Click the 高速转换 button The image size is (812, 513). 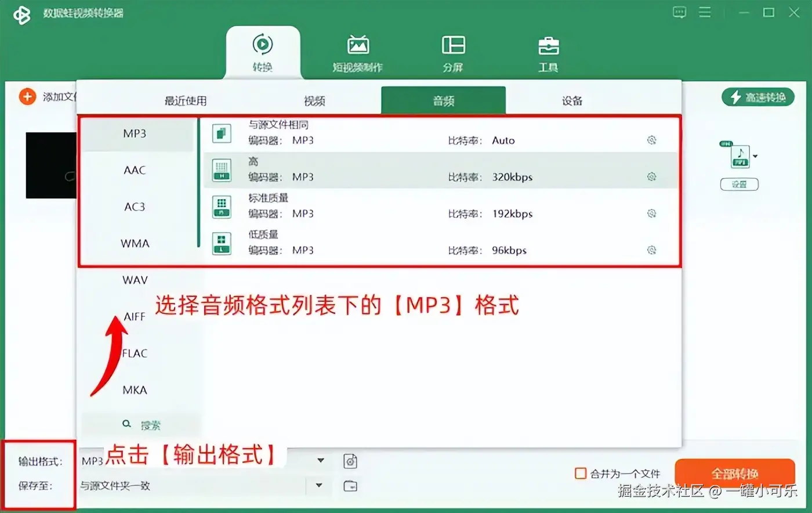(758, 97)
